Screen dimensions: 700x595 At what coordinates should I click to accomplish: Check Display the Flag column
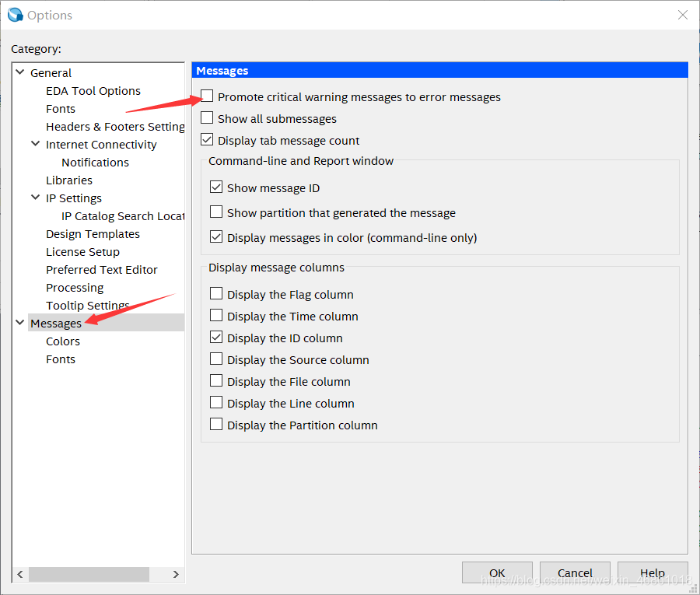click(216, 294)
